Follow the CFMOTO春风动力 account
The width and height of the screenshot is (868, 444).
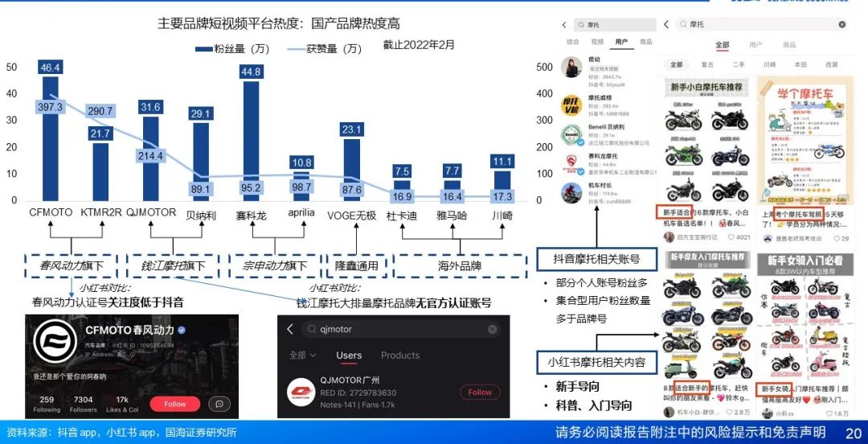tap(175, 404)
